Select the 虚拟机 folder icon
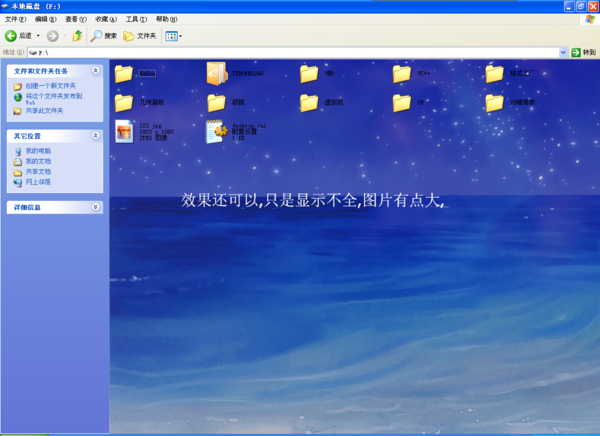Viewport: 600px width, 436px height. pyautogui.click(x=309, y=103)
